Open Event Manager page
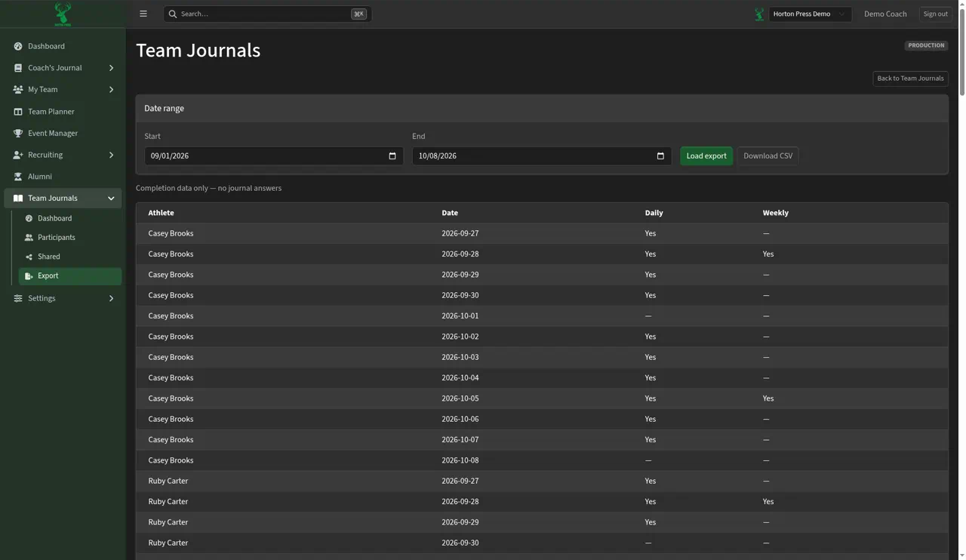 point(63,134)
